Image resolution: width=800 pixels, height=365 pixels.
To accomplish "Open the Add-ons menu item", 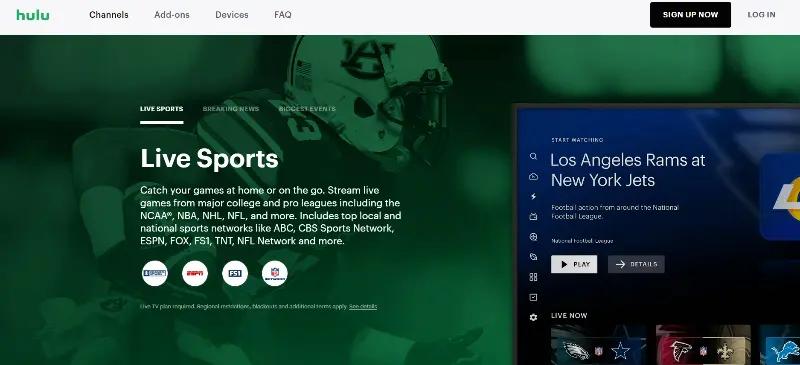I will pyautogui.click(x=172, y=15).
